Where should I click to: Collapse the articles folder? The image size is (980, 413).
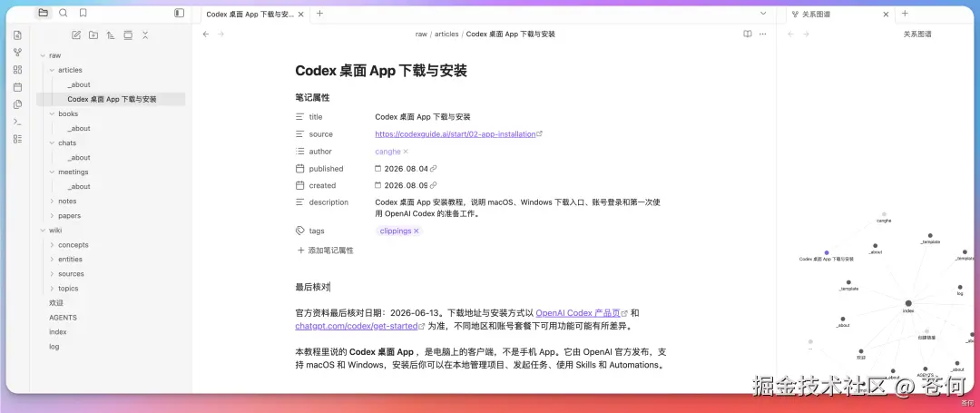point(52,70)
